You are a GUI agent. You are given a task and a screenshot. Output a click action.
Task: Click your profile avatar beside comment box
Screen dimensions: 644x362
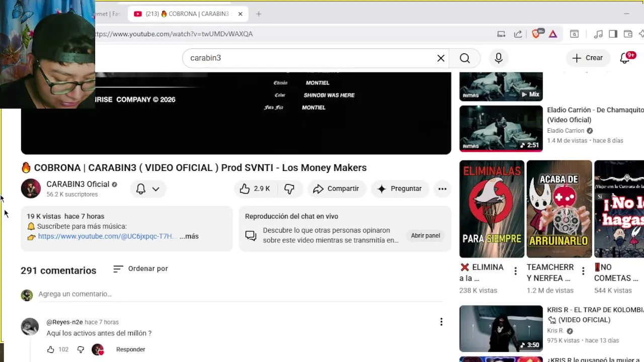[x=27, y=295]
